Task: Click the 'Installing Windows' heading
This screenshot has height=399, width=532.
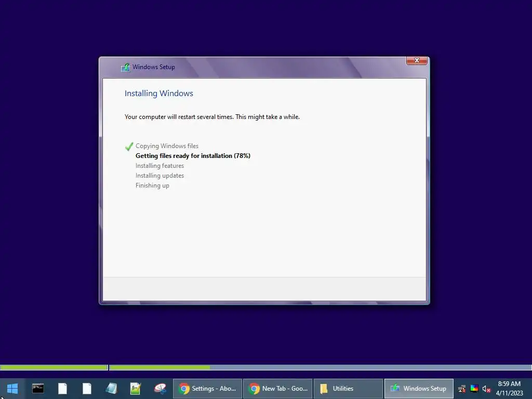Action: [x=159, y=94]
